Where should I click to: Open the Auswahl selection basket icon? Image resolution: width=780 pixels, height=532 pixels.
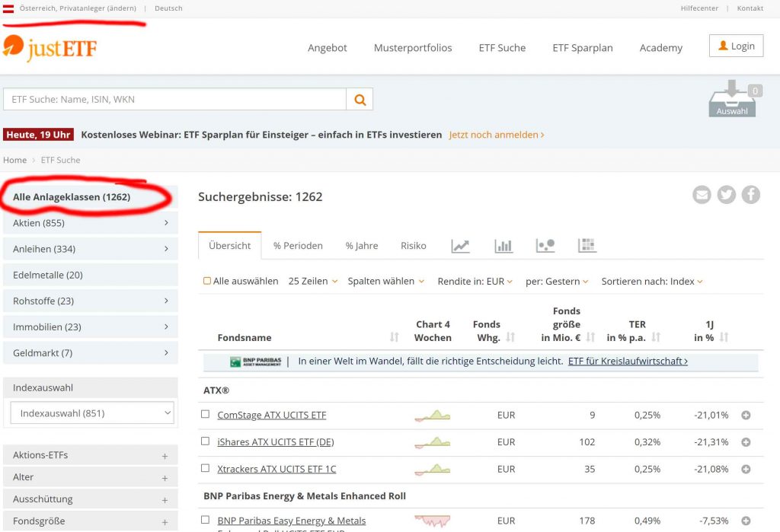tap(733, 100)
